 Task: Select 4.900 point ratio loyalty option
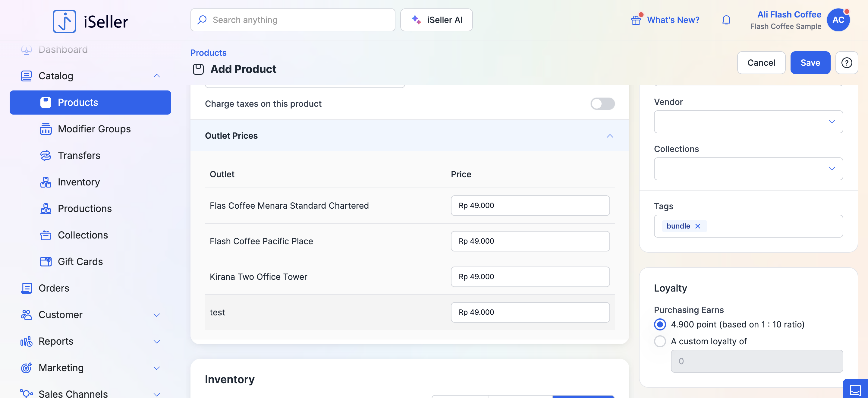660,324
